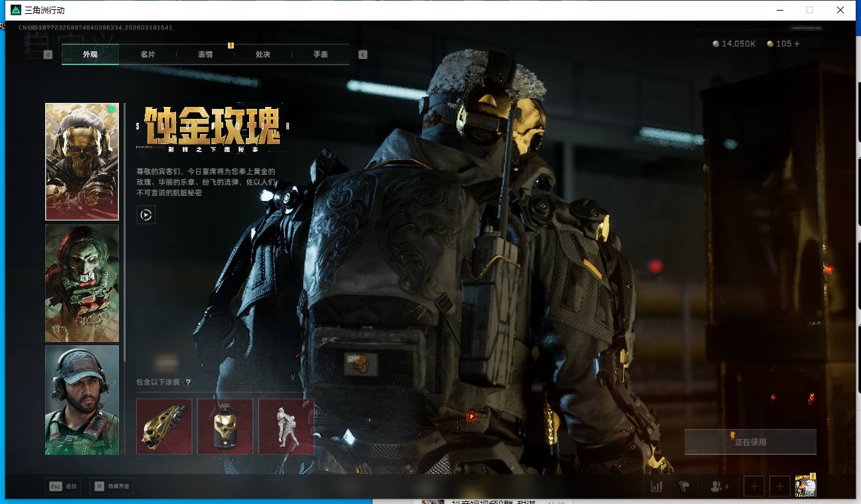The image size is (861, 504).
Task: Open the player avatar at bottom right
Action: (x=805, y=487)
